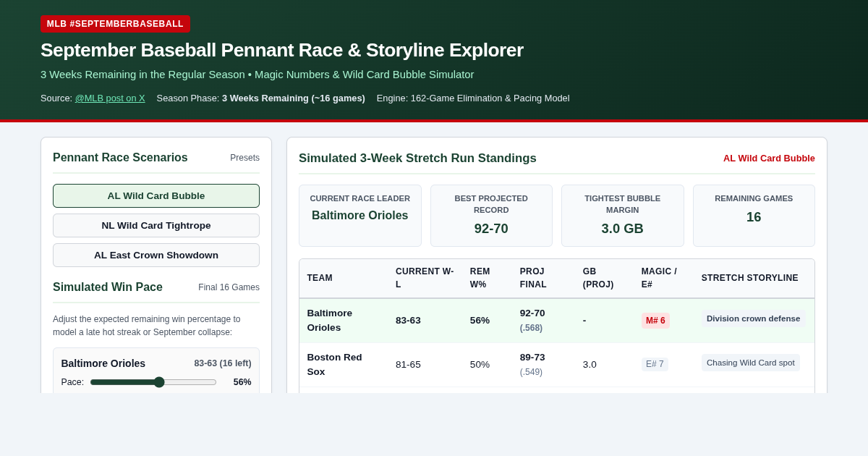
Task: Click the Current Race Leader stat card
Action: coord(360,216)
